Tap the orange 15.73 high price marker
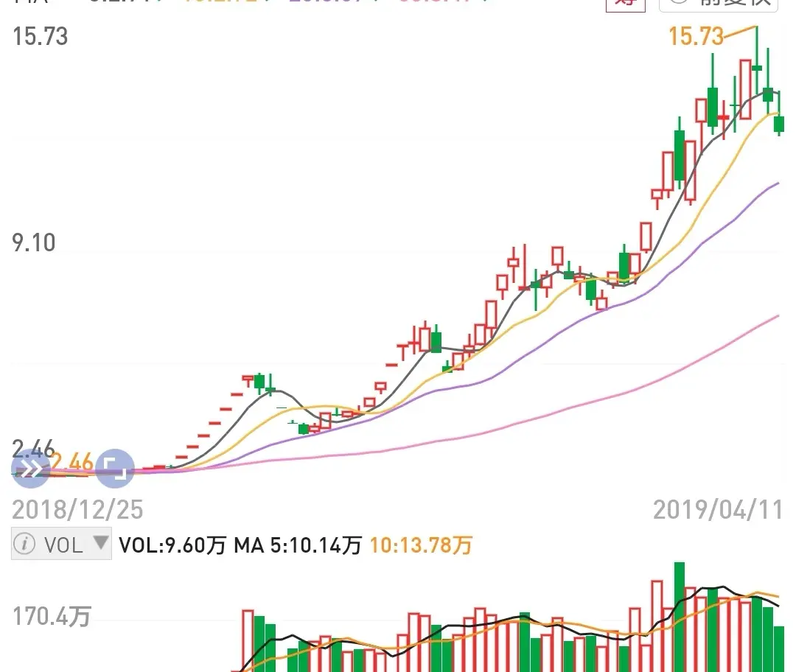 tap(696, 36)
